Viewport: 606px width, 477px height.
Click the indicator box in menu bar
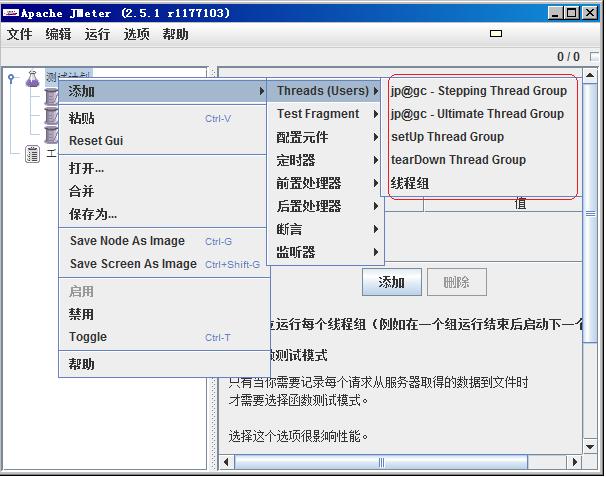pyautogui.click(x=496, y=34)
